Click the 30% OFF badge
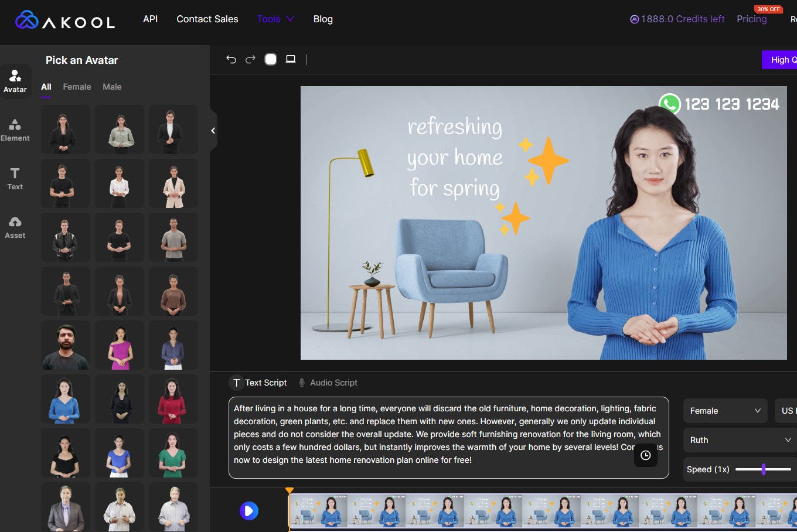The height and width of the screenshot is (532, 797). pos(768,9)
